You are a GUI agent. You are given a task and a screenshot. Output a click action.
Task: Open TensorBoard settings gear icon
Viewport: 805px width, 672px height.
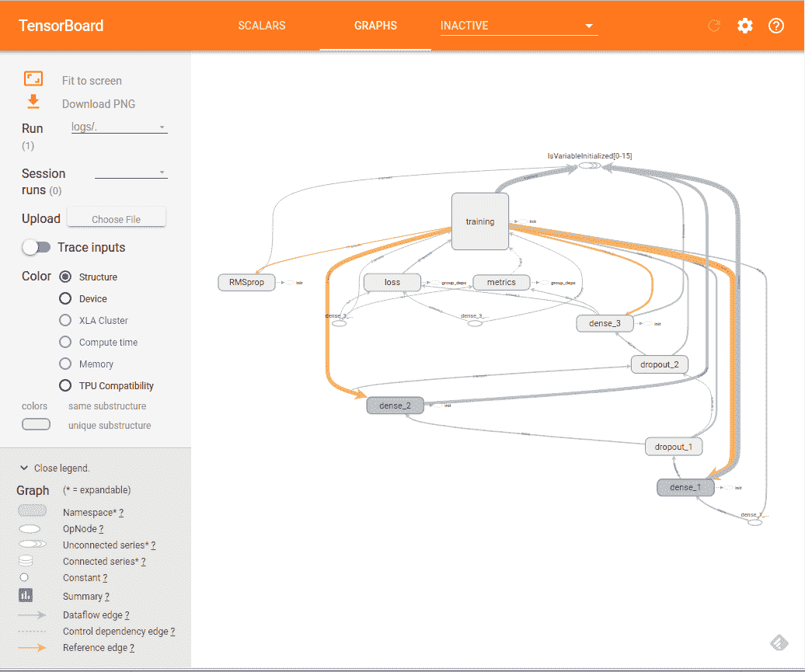point(745,26)
